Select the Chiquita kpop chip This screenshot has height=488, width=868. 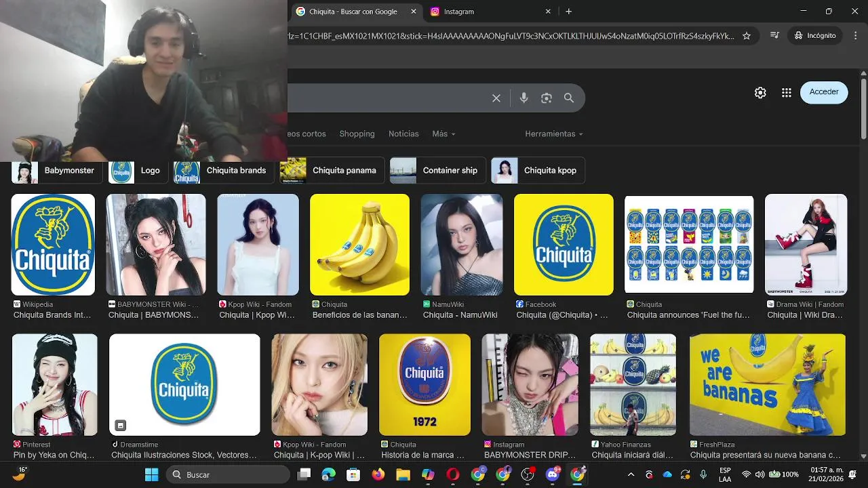pyautogui.click(x=538, y=171)
